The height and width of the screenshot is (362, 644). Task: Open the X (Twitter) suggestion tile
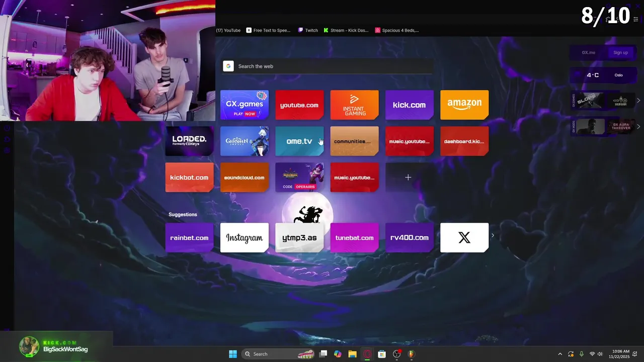(464, 238)
